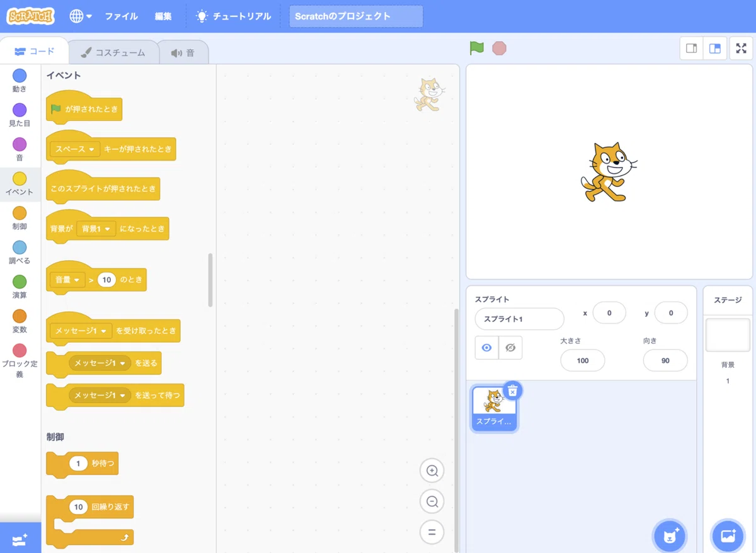Delete sprite with trash icon
This screenshot has width=756, height=553.
coord(513,391)
